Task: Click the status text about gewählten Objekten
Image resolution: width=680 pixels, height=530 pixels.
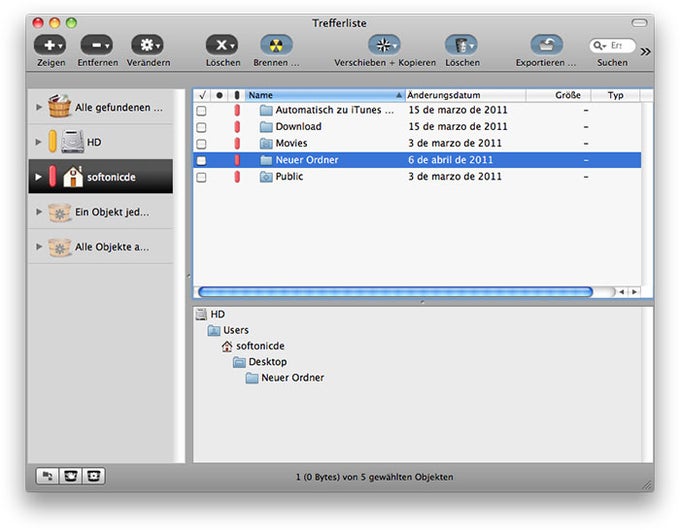Action: (x=375, y=477)
